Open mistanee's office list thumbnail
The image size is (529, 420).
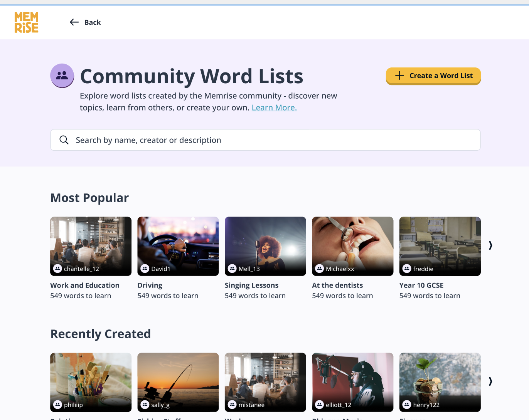[x=265, y=382]
